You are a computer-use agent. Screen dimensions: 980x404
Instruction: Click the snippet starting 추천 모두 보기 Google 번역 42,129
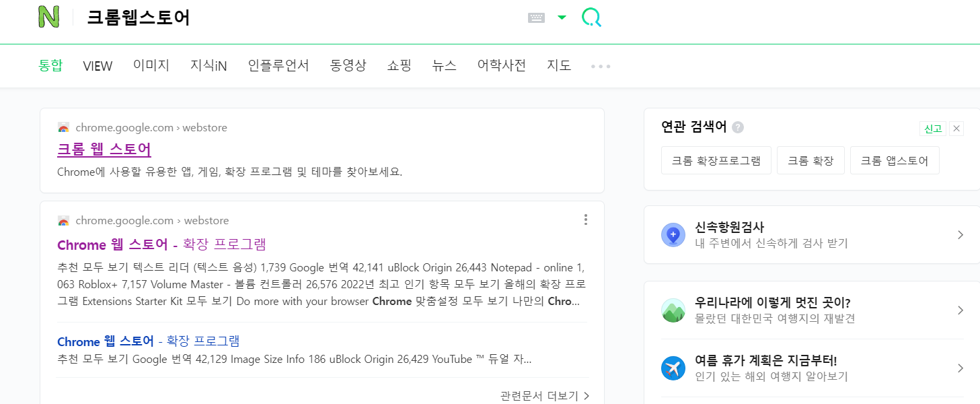pos(294,360)
